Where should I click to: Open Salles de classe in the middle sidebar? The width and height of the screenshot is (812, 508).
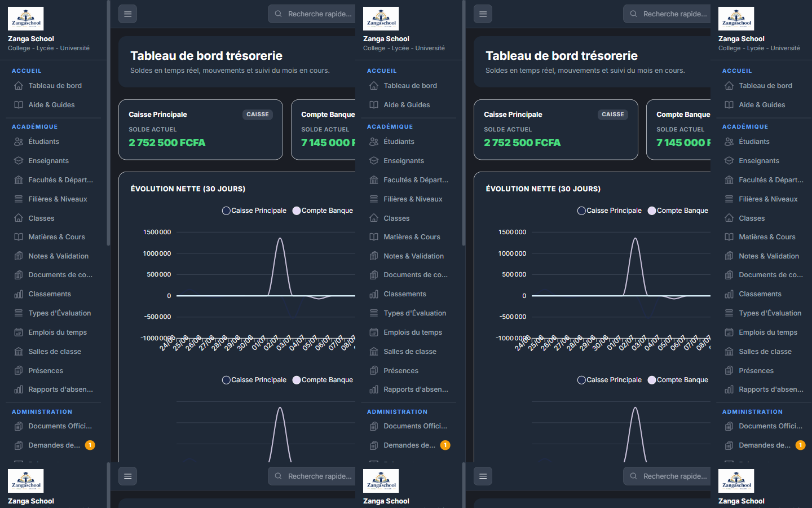[x=409, y=352]
